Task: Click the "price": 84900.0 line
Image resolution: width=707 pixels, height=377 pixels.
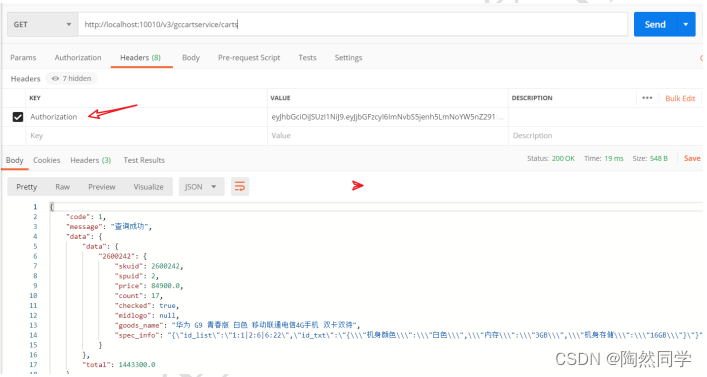Action: click(149, 286)
